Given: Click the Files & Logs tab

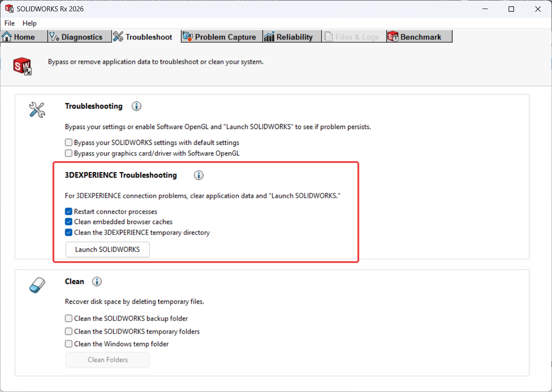Looking at the screenshot, I should click(354, 37).
